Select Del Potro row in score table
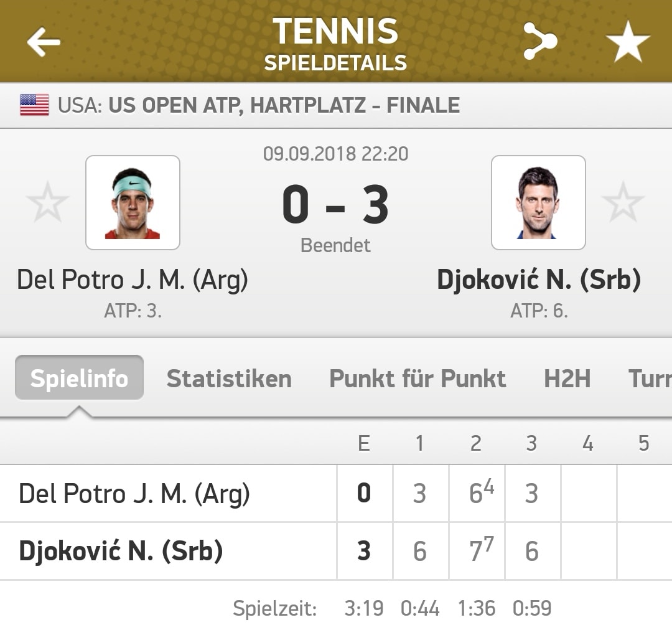This screenshot has height=635, width=672. [336, 493]
